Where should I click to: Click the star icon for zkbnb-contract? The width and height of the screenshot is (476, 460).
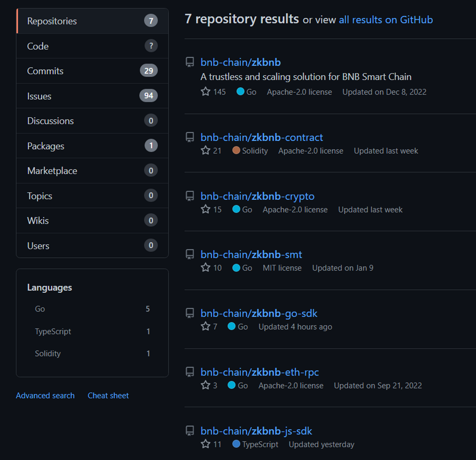tap(205, 151)
